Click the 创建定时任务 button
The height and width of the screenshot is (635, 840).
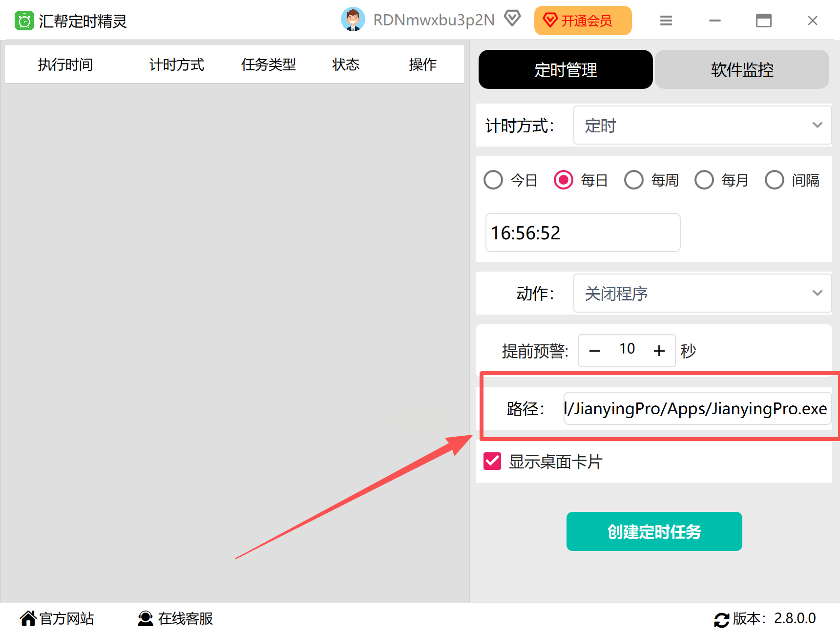click(x=654, y=531)
